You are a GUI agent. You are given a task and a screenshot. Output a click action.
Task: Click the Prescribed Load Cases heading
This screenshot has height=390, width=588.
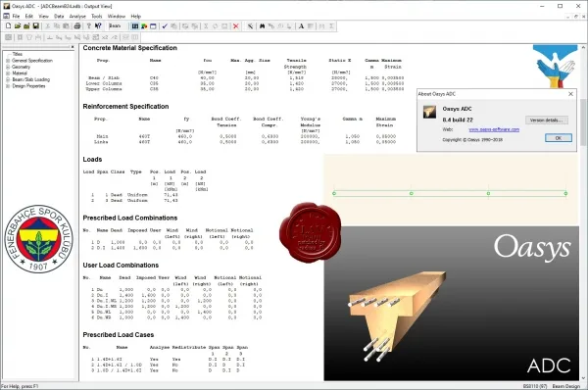point(119,335)
